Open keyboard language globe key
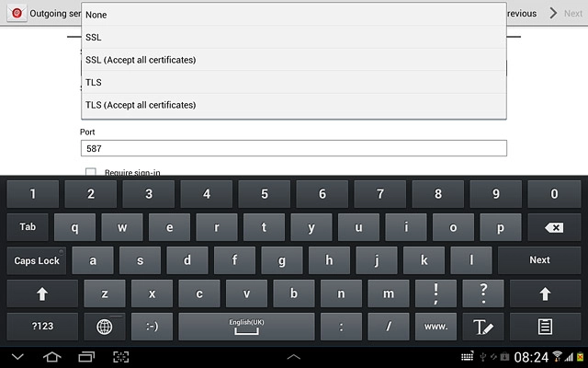 pos(104,327)
